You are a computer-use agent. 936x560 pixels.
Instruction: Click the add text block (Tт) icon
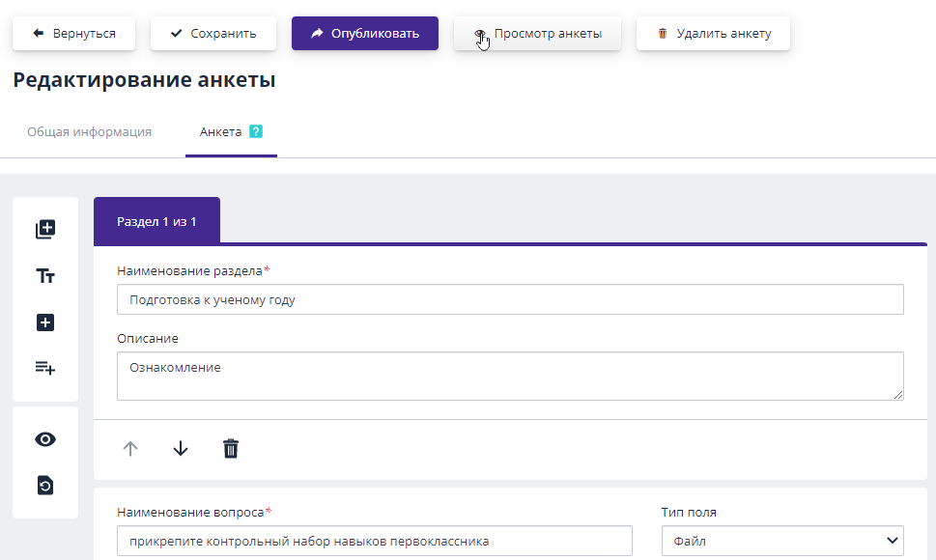coord(45,276)
